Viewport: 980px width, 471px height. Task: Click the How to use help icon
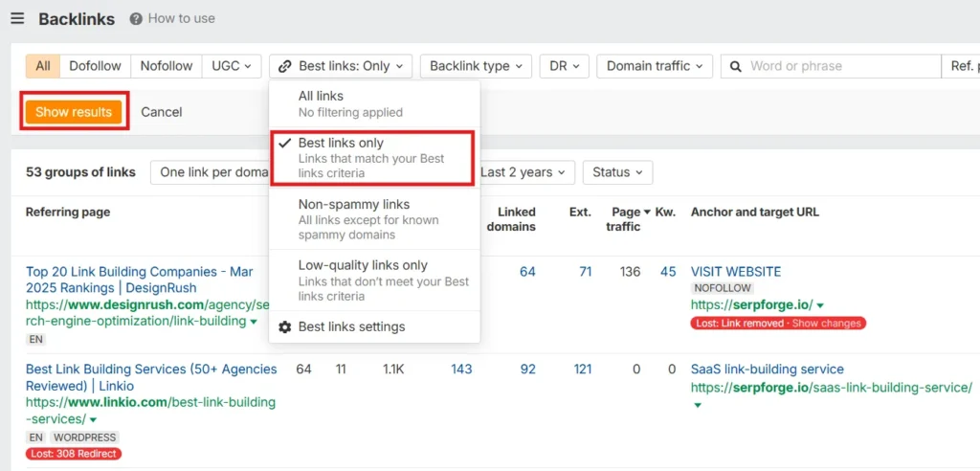[x=136, y=19]
